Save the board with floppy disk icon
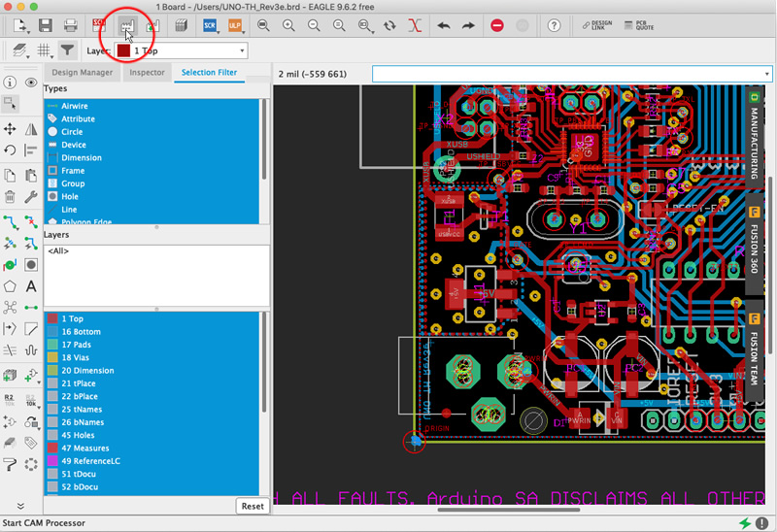 coord(46,25)
